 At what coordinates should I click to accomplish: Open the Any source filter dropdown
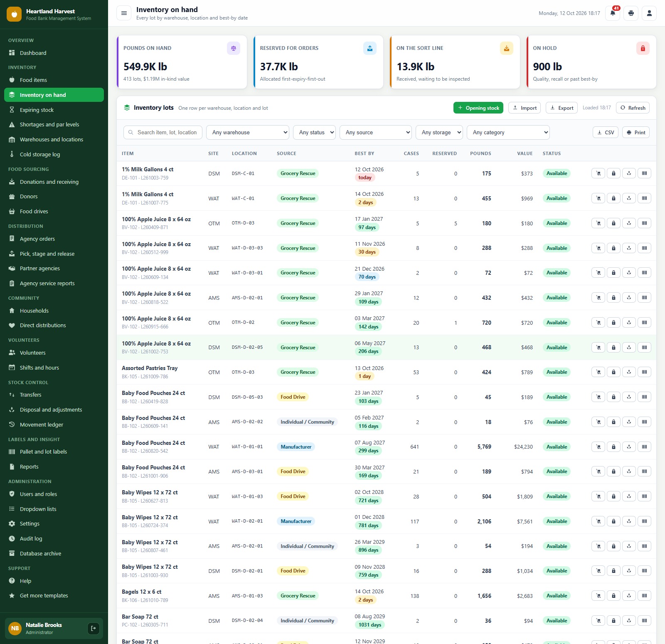click(x=376, y=133)
